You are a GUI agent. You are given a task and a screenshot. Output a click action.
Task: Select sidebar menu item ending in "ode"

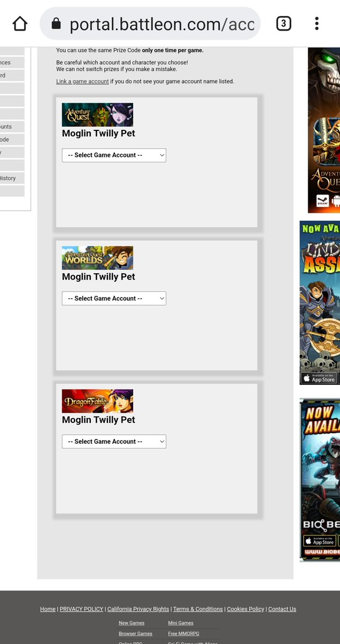(x=12, y=140)
